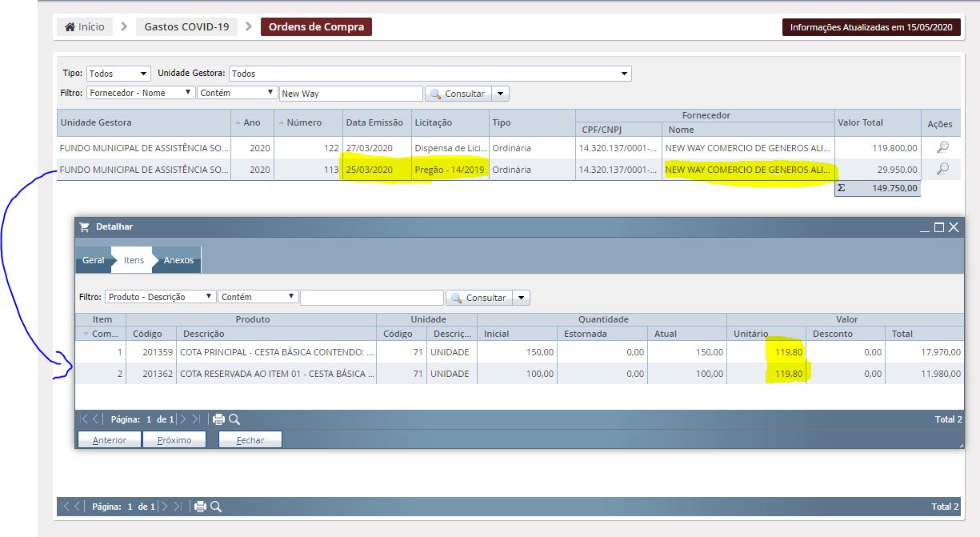Print the Detalhar items list
Screen dimensions: 980x537
pyautogui.click(x=218, y=419)
